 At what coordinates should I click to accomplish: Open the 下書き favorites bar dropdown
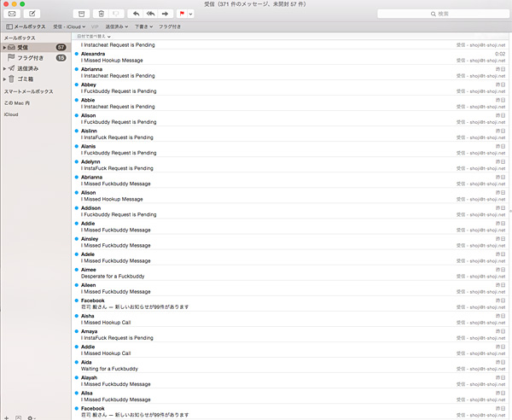[x=143, y=26]
